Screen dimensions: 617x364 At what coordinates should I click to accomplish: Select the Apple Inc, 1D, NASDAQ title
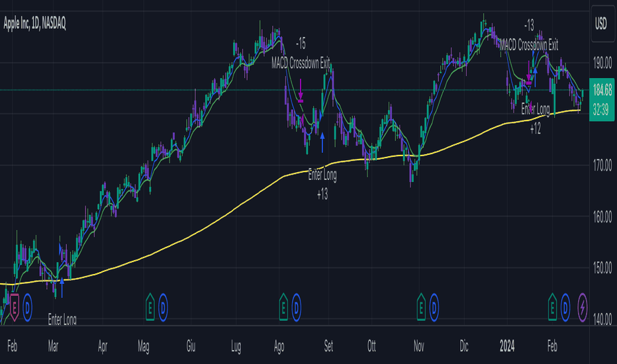tap(34, 24)
